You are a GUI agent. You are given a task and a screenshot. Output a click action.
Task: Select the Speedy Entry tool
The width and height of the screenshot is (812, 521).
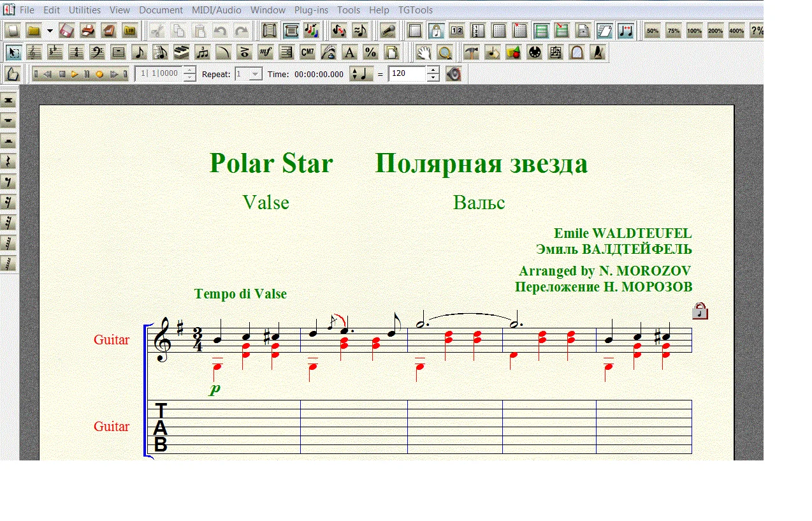point(160,52)
